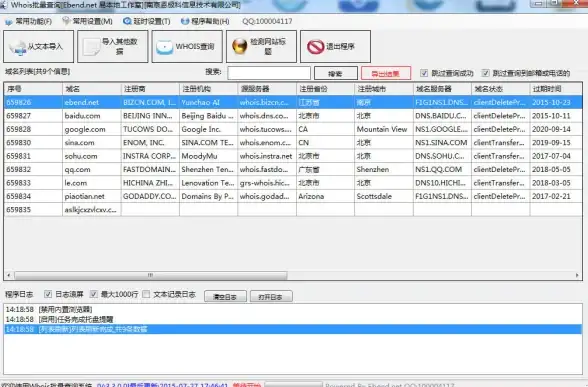The width and height of the screenshot is (588, 387).
Task: Click the 从文本导入 import toolbar button
Action: click(38, 46)
